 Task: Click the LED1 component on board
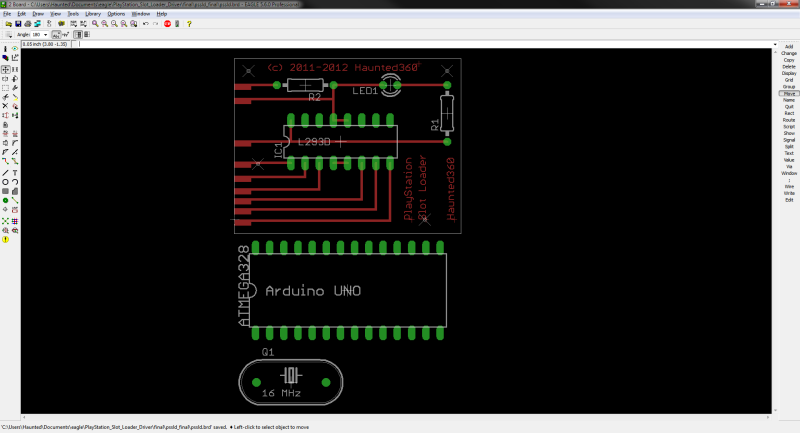coord(390,85)
